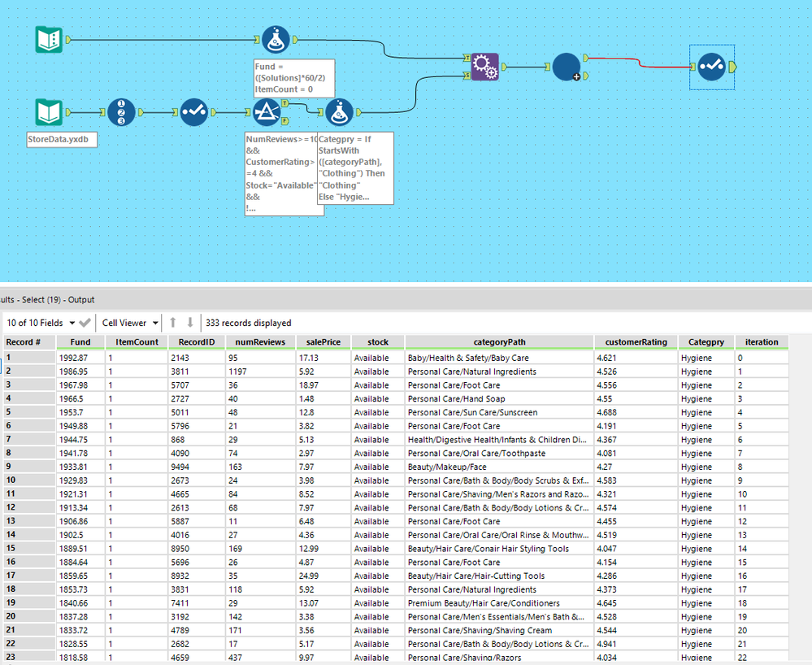812x665 pixels.
Task: Click the up arrow previous record button
Action: tap(173, 323)
